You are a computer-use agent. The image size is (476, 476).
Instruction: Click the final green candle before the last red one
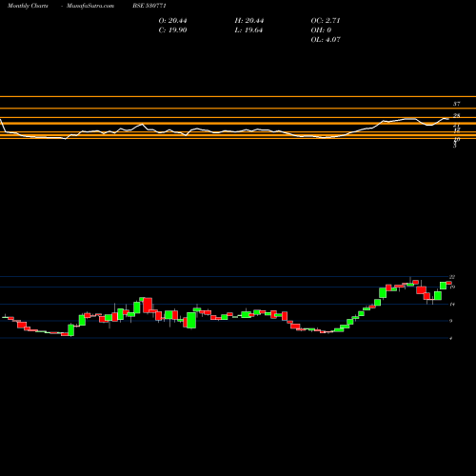click(443, 286)
